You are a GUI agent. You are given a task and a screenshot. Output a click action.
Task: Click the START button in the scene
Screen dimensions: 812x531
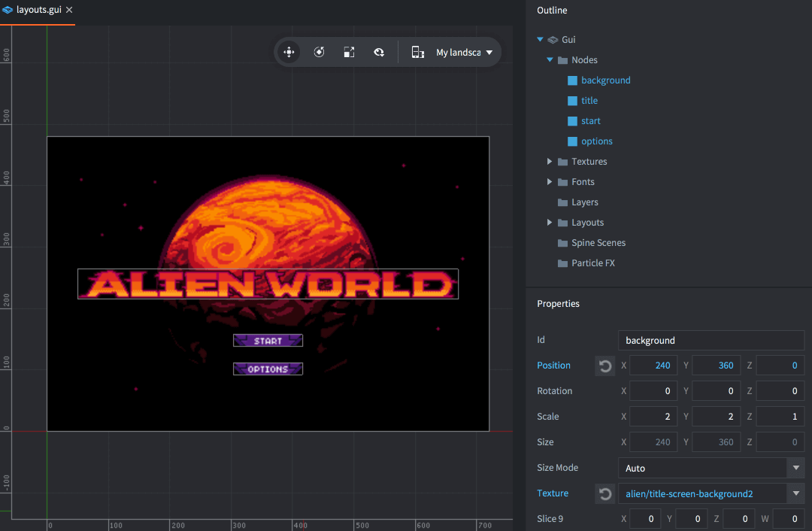268,341
